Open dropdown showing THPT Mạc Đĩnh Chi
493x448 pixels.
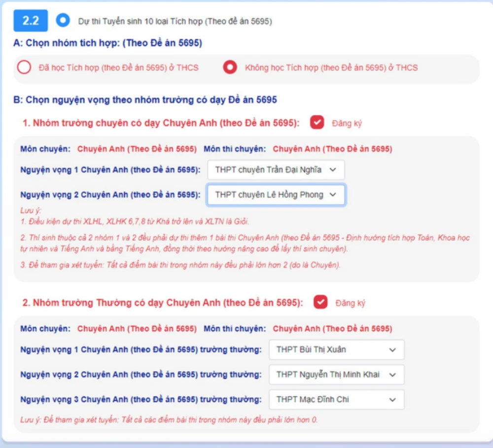click(336, 399)
